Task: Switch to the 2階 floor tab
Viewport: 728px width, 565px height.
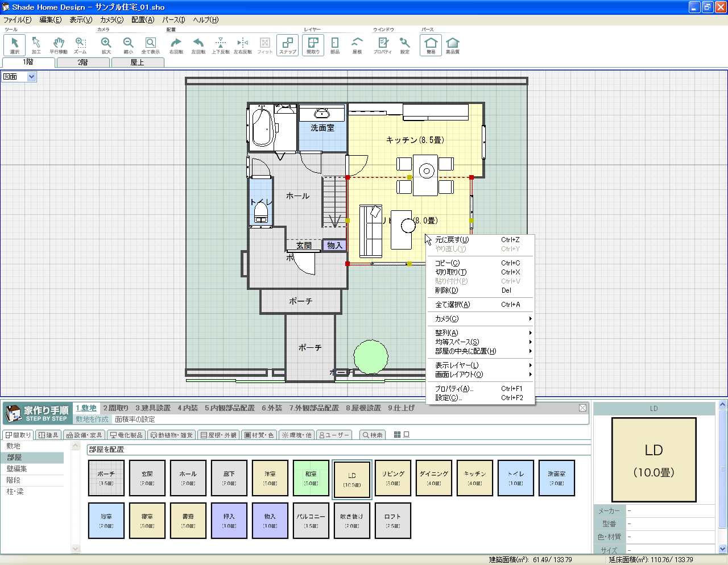Action: pyautogui.click(x=83, y=63)
